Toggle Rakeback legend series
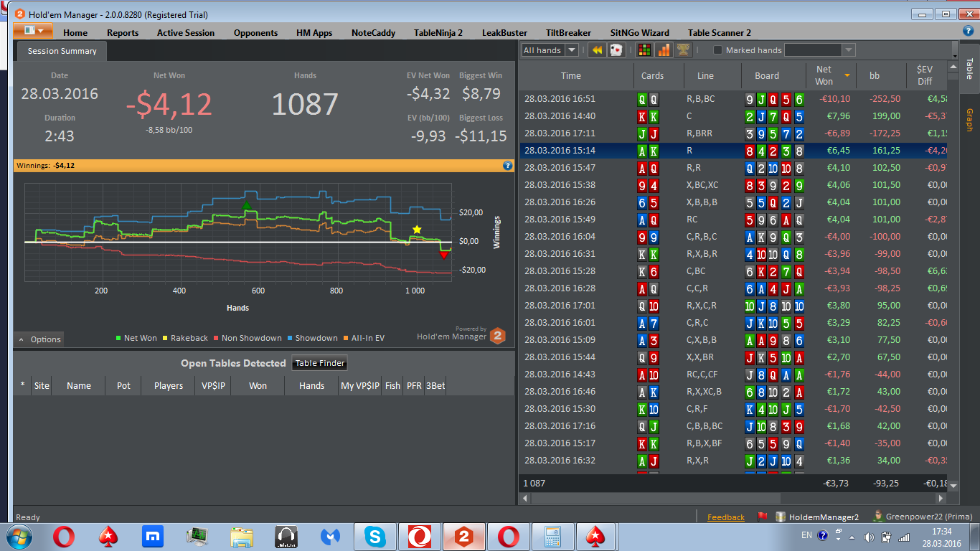The height and width of the screenshot is (551, 980). [187, 338]
